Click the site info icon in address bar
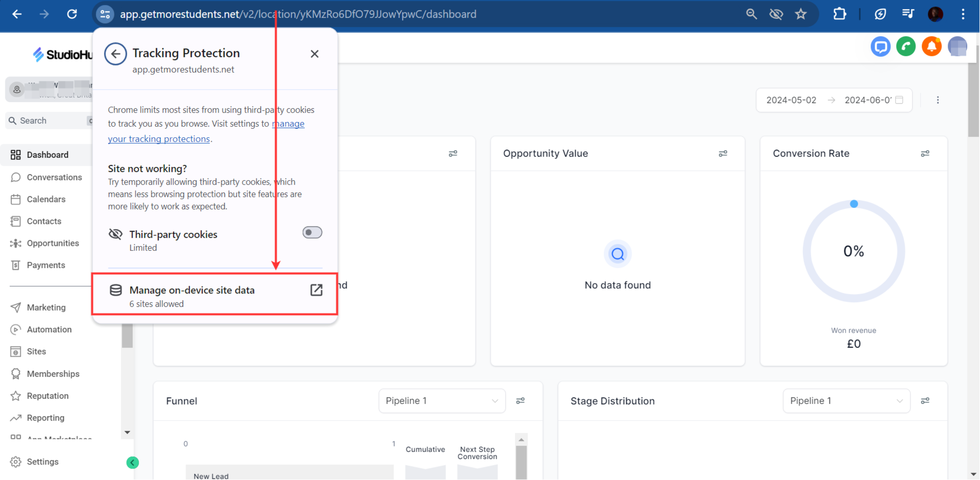The height and width of the screenshot is (480, 980). [x=105, y=14]
